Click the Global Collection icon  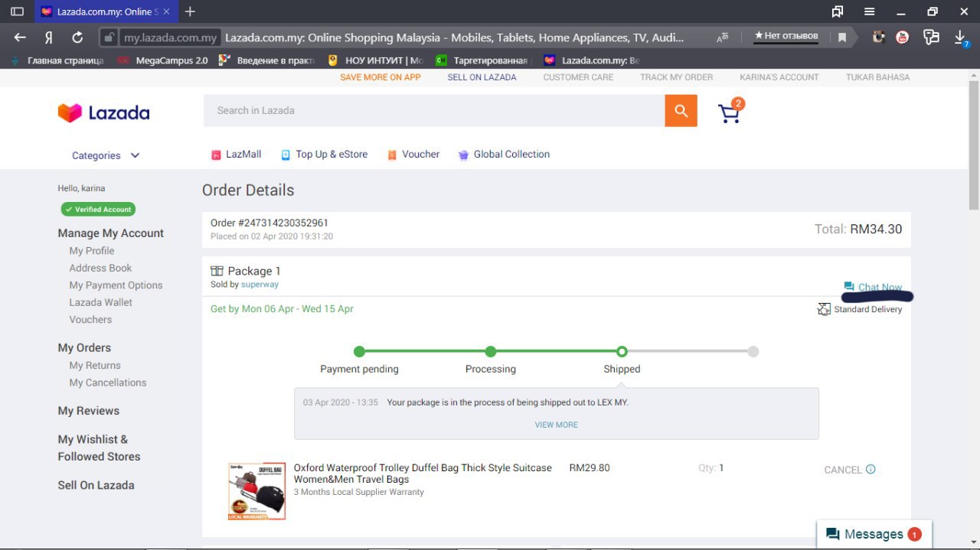463,155
